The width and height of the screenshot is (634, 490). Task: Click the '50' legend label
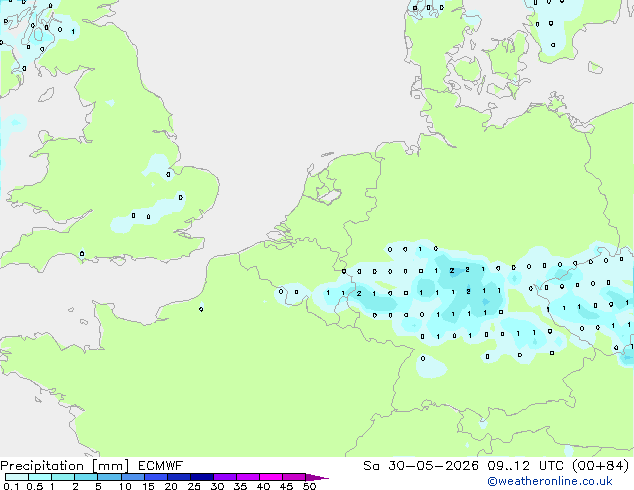point(309,486)
